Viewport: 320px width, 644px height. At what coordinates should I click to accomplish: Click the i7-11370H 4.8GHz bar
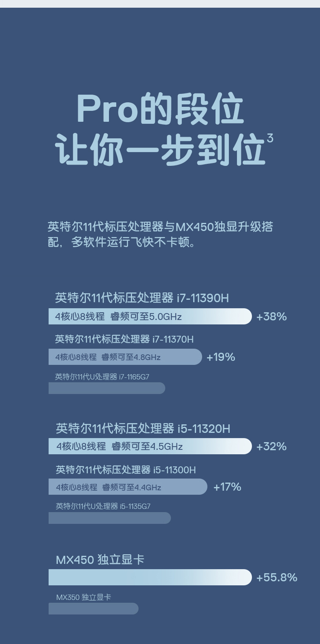pos(125,357)
